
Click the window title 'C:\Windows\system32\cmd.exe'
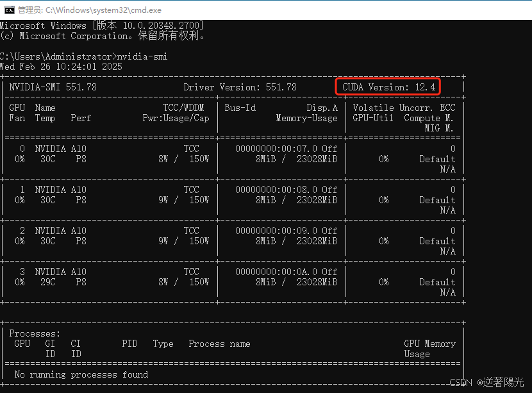pyautogui.click(x=103, y=10)
